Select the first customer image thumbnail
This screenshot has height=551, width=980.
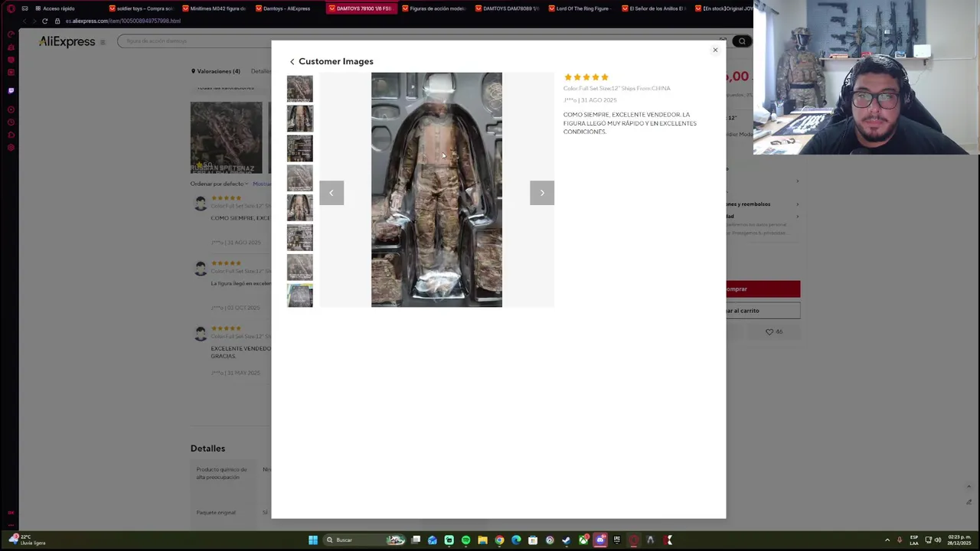pyautogui.click(x=299, y=89)
